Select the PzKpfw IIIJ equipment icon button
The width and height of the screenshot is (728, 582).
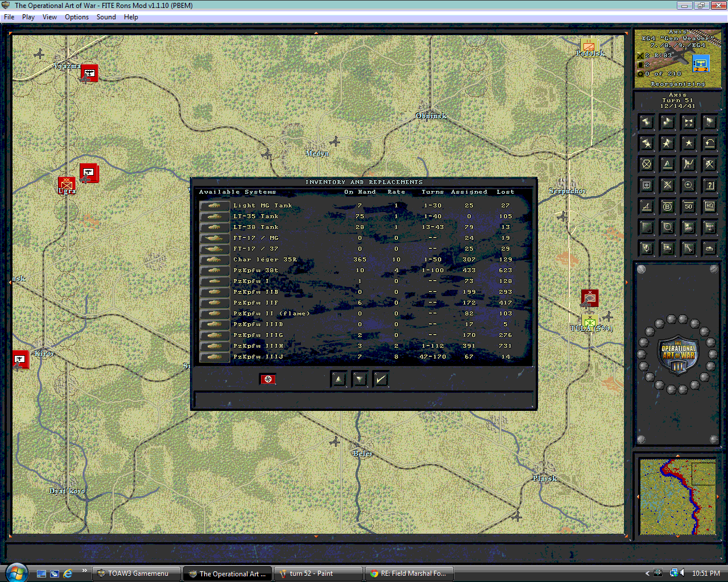[x=214, y=357]
